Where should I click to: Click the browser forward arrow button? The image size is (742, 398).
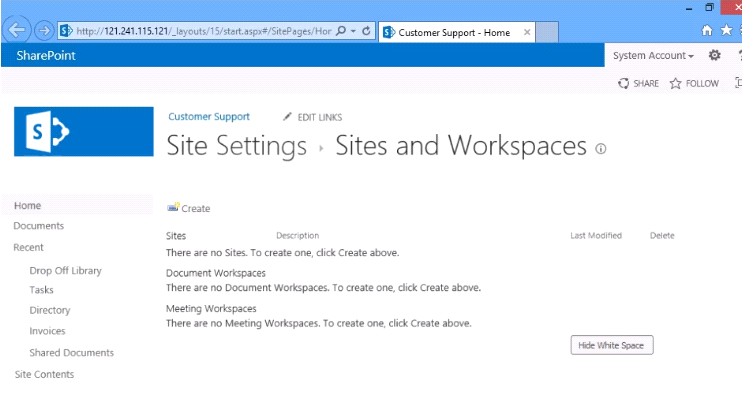(44, 31)
